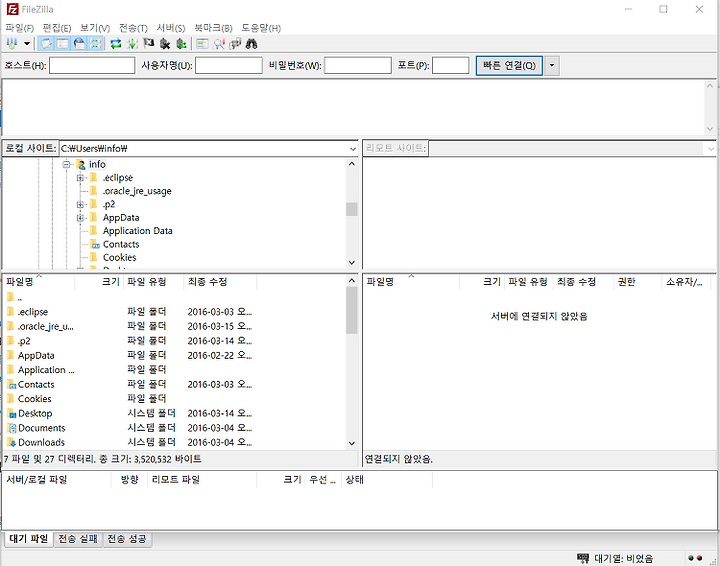Toggle synchronized browsing

pyautogui.click(x=235, y=44)
